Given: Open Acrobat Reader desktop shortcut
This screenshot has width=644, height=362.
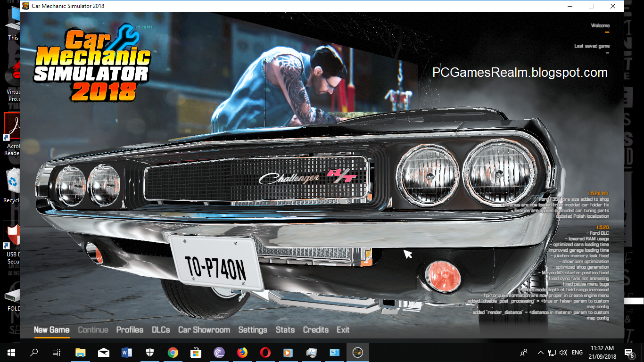Looking at the screenshot, I should coord(12,134).
